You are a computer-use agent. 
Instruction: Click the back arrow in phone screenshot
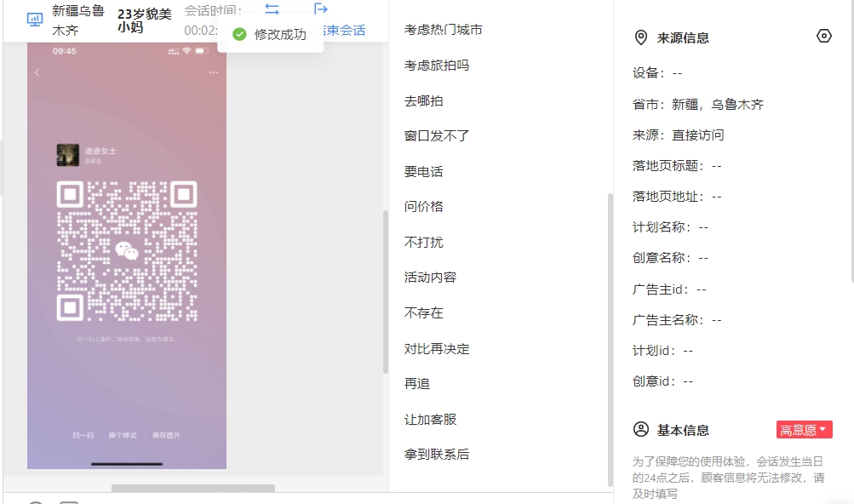click(37, 72)
